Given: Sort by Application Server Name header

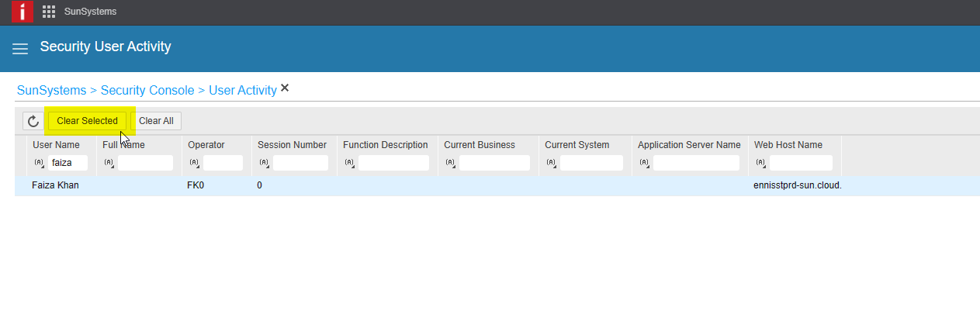Looking at the screenshot, I should click(x=689, y=145).
